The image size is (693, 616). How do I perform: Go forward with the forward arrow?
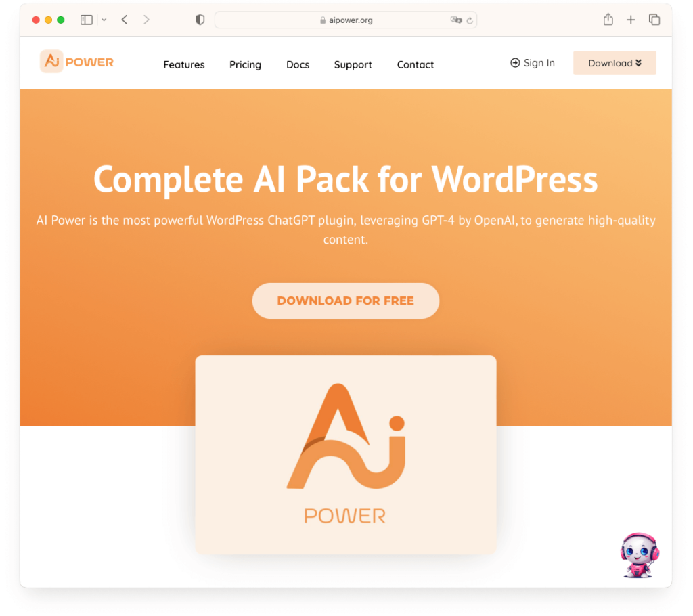click(x=146, y=20)
